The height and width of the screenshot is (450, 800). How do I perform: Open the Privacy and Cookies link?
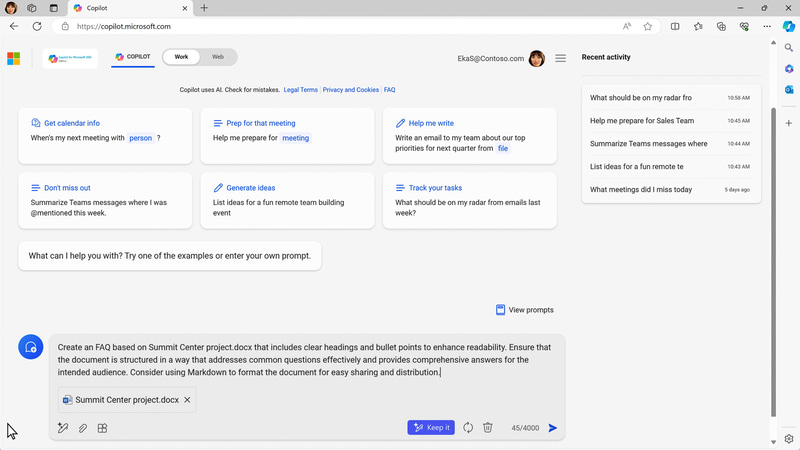click(x=350, y=90)
